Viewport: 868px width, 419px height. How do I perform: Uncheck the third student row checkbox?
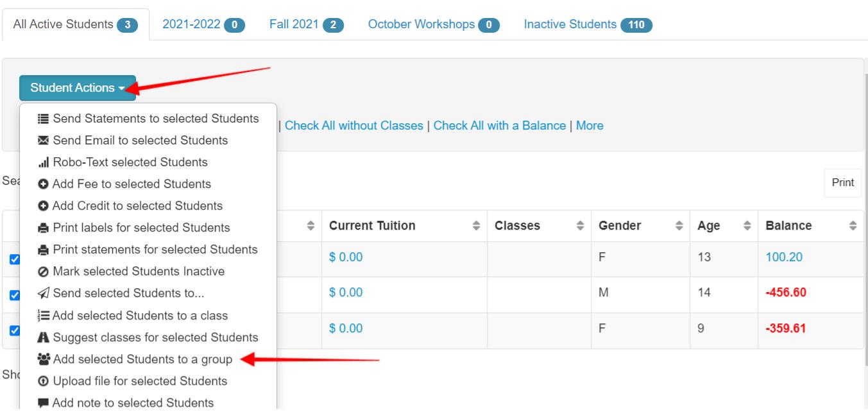[x=15, y=330]
